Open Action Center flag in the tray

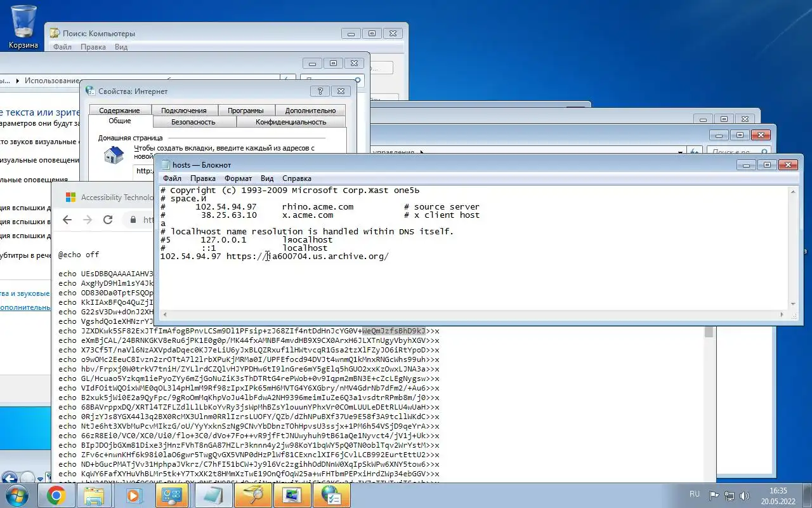[714, 495]
